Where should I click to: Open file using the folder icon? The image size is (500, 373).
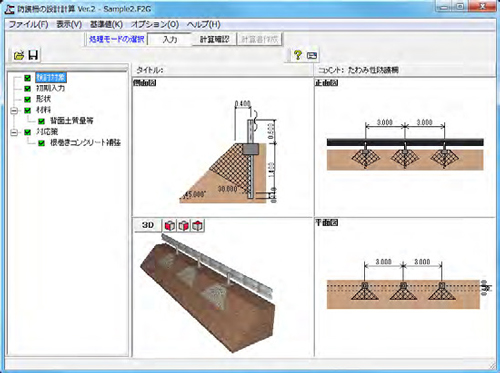19,55
